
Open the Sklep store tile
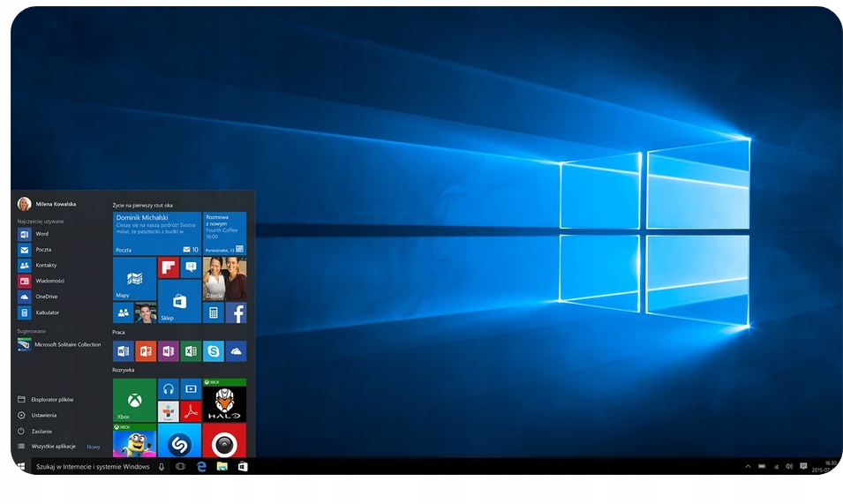[x=179, y=302]
